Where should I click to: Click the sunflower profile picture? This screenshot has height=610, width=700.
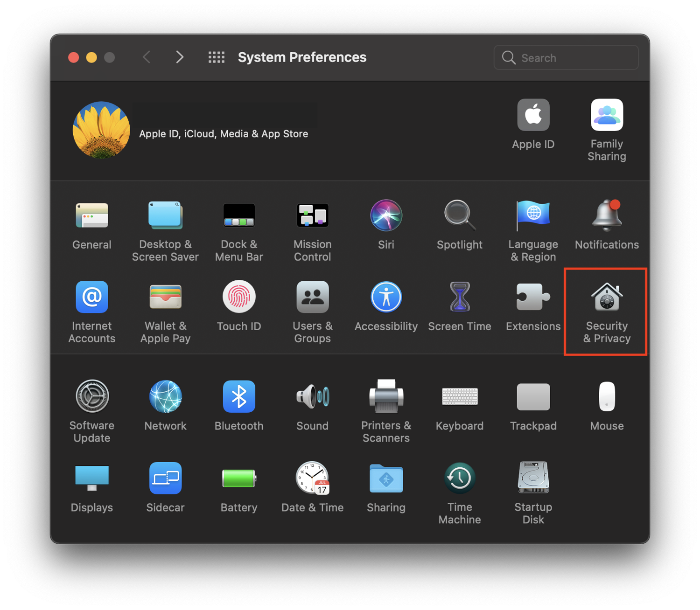point(101,130)
